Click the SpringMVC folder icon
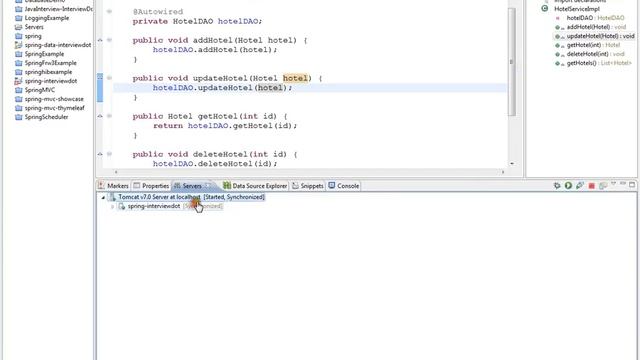 18,90
